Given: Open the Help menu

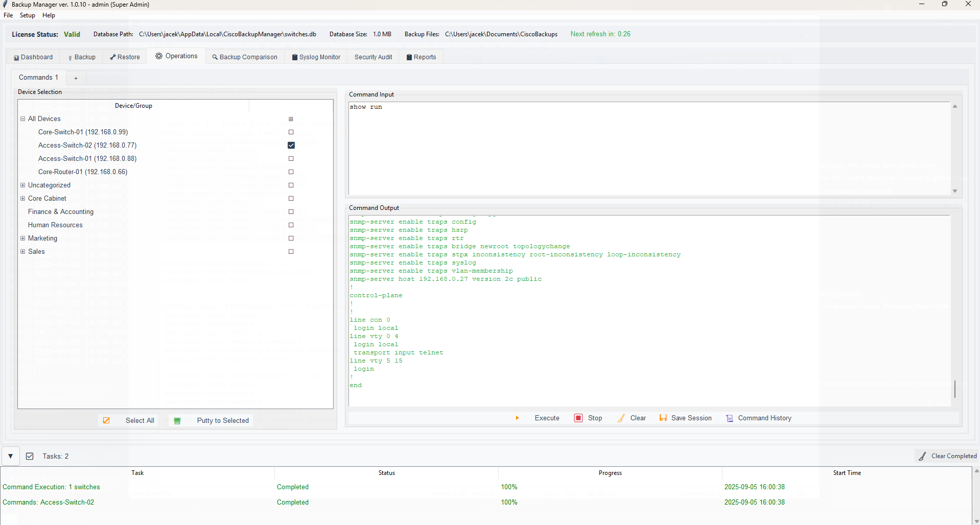Looking at the screenshot, I should coord(49,15).
